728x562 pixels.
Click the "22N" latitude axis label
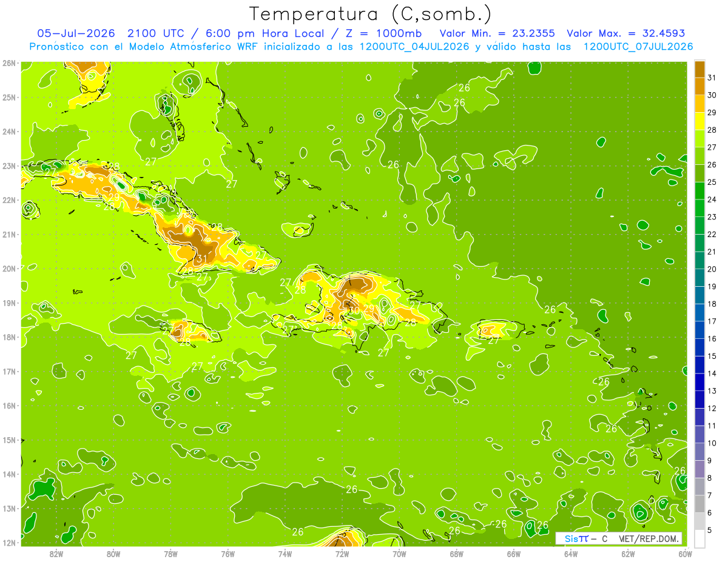(x=8, y=200)
